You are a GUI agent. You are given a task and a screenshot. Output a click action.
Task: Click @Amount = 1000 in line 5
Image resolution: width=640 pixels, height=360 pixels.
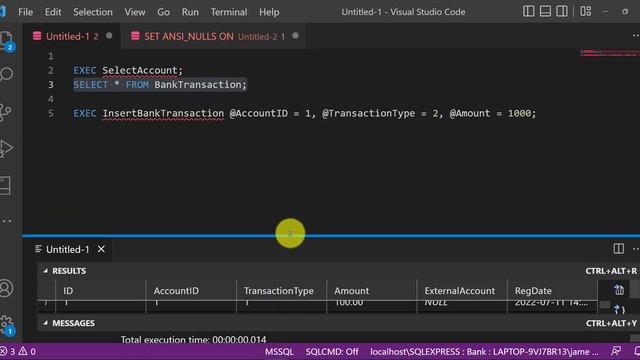pyautogui.click(x=490, y=113)
